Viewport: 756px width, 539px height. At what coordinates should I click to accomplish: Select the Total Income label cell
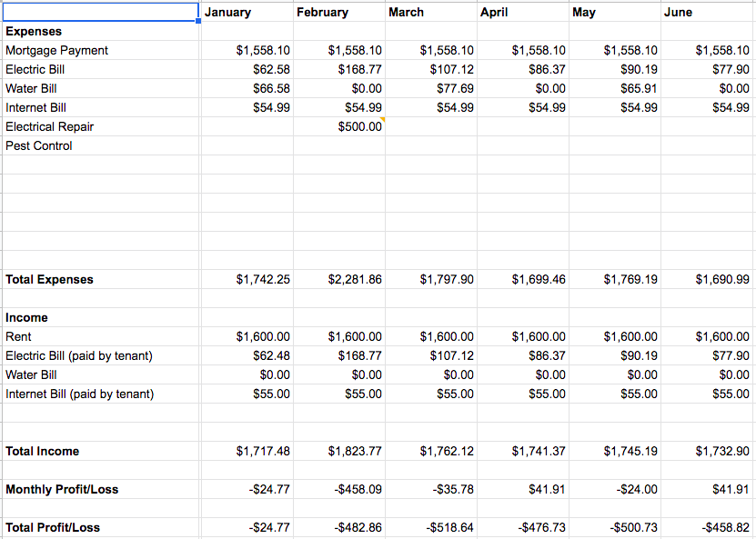(x=100, y=452)
